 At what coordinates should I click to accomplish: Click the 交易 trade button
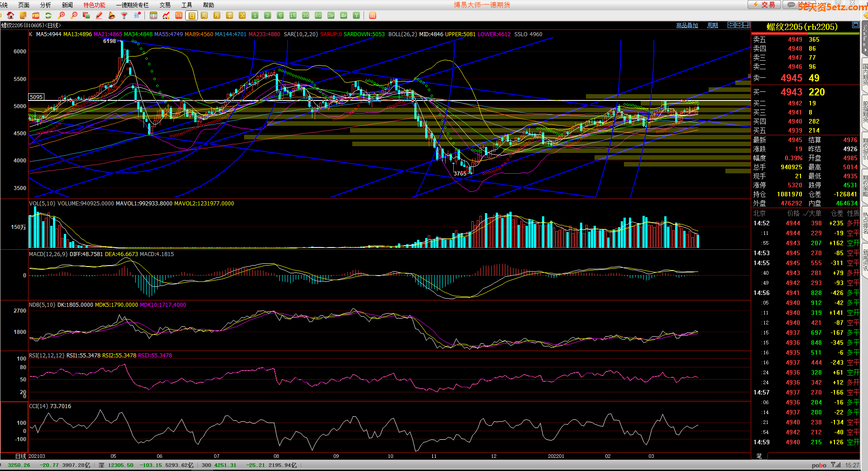[764, 5]
